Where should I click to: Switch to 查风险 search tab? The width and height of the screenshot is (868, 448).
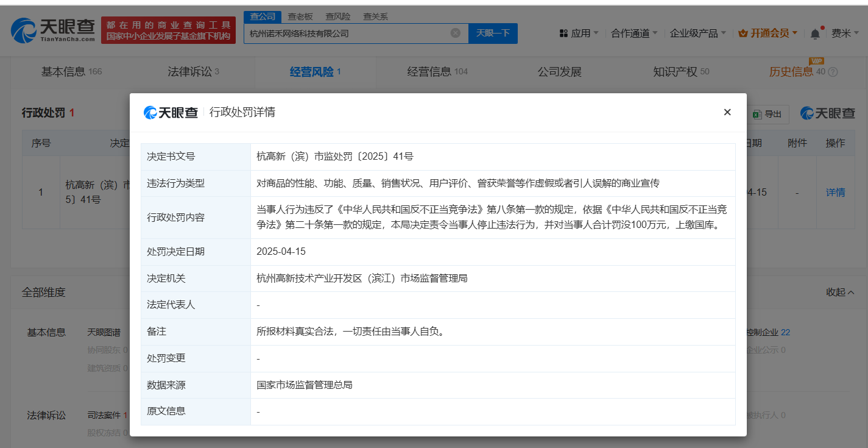click(337, 16)
